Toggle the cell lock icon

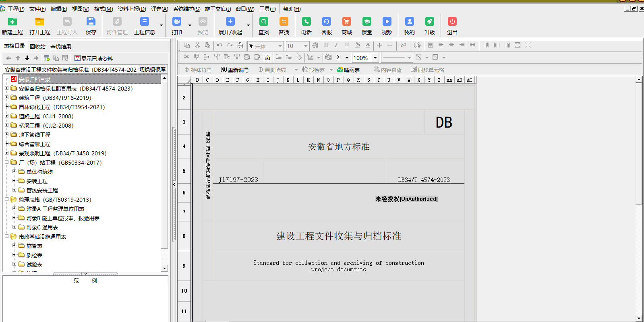coord(267,57)
